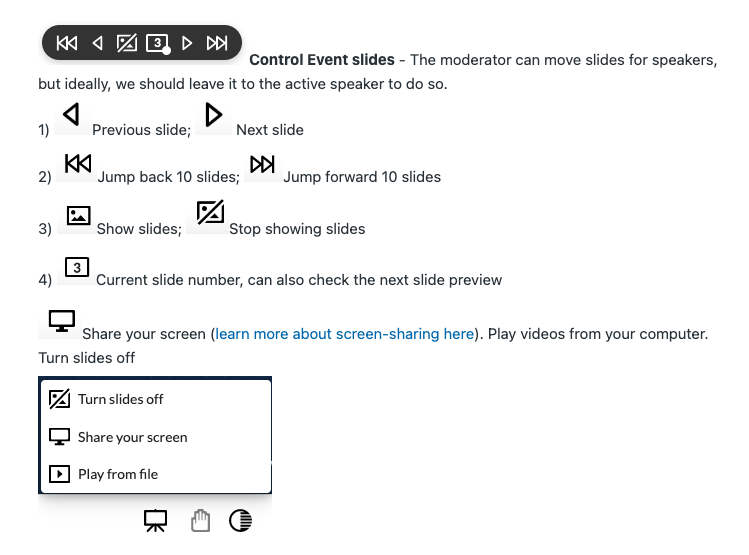The image size is (749, 555).
Task: Click the Control Event slides heading text
Action: (322, 60)
